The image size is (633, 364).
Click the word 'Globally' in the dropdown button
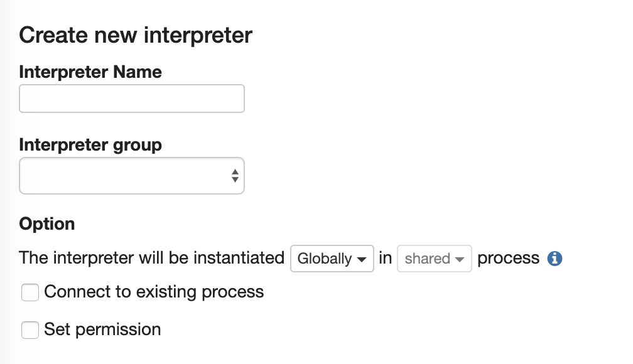324,259
